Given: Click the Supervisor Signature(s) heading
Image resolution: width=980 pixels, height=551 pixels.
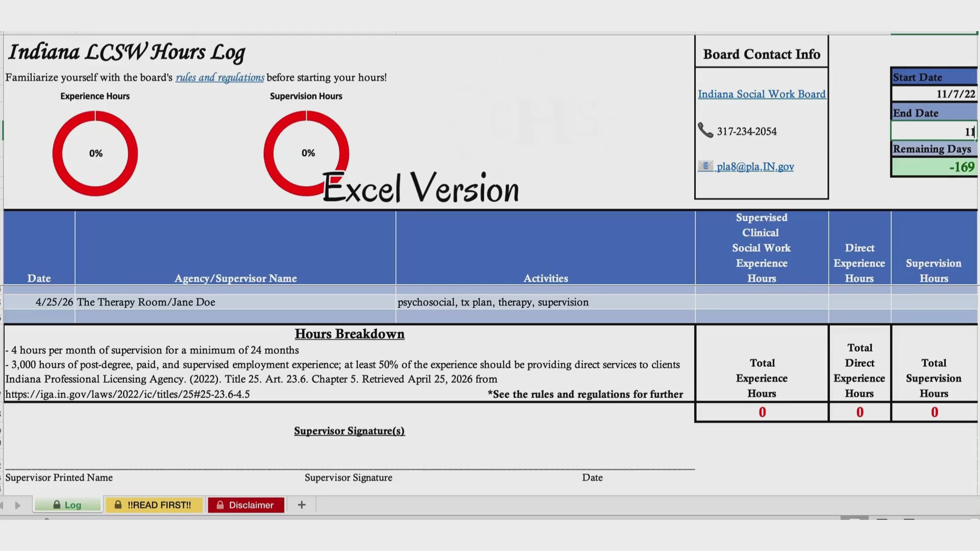Looking at the screenshot, I should 349,431.
